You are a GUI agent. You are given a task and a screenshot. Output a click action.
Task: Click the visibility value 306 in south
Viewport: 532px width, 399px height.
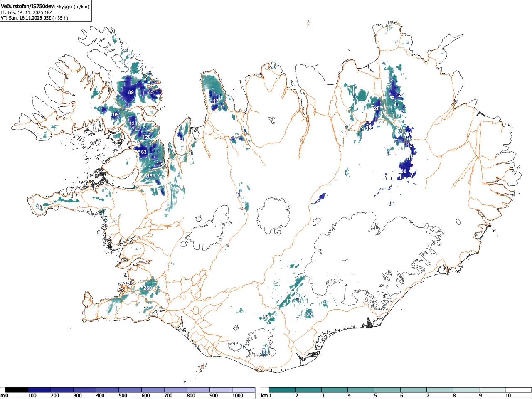pos(310,315)
